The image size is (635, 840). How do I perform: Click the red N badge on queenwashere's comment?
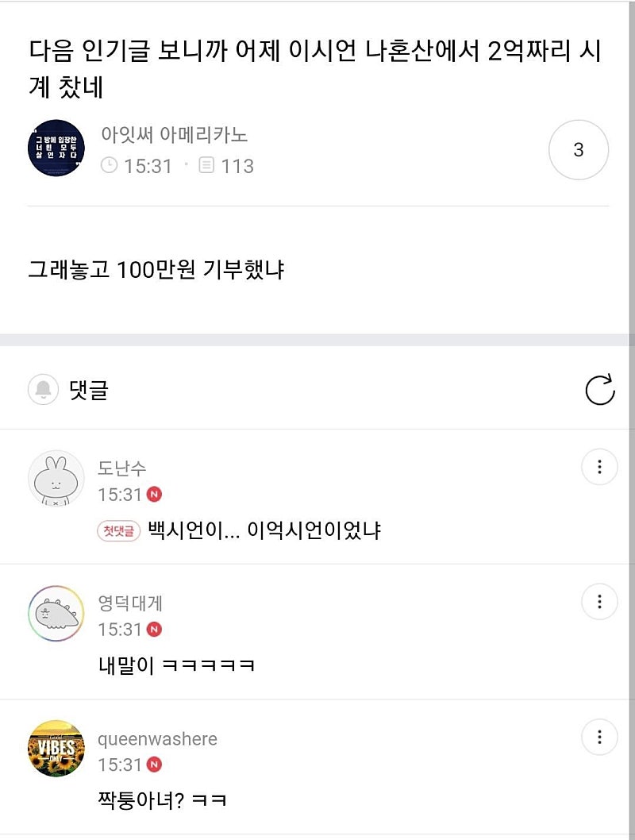pyautogui.click(x=154, y=765)
